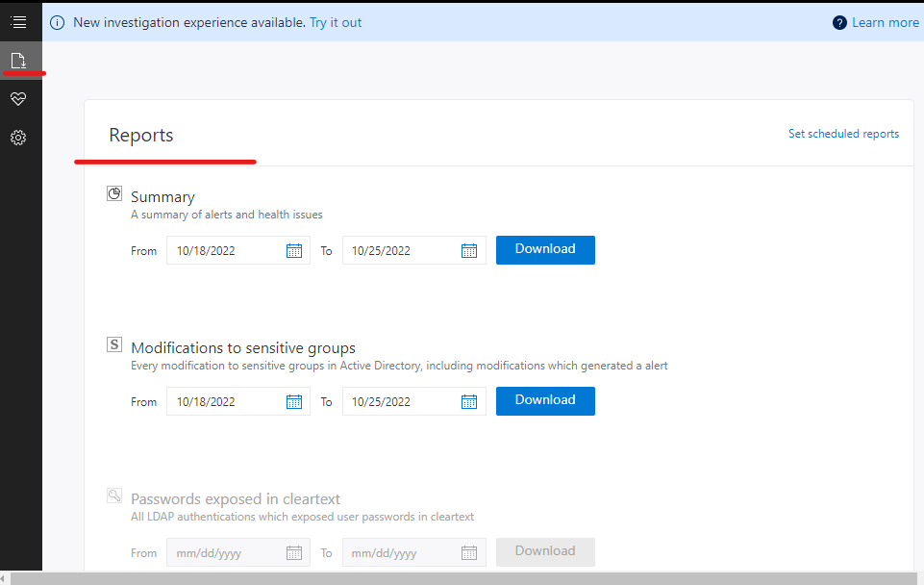The width and height of the screenshot is (924, 585).
Task: Edit the Summary To date field
Action: (413, 250)
